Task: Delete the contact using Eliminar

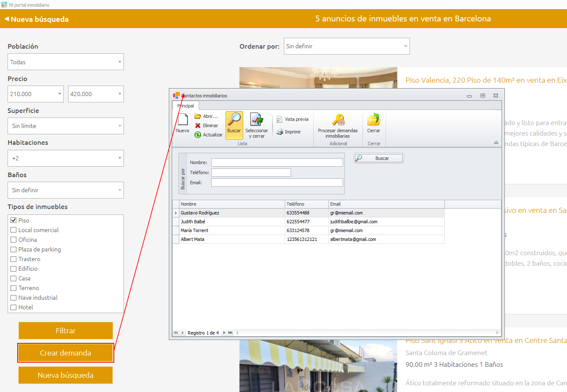Action: click(206, 125)
